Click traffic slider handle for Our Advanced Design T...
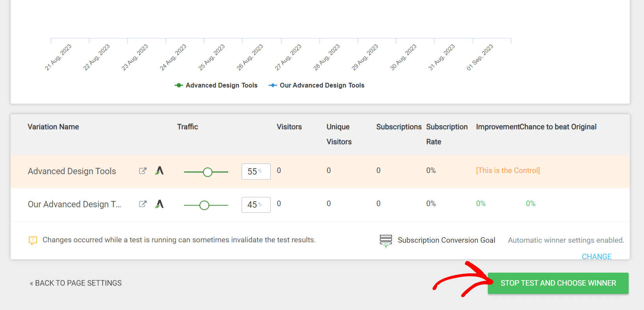This screenshot has width=644, height=310. [204, 205]
